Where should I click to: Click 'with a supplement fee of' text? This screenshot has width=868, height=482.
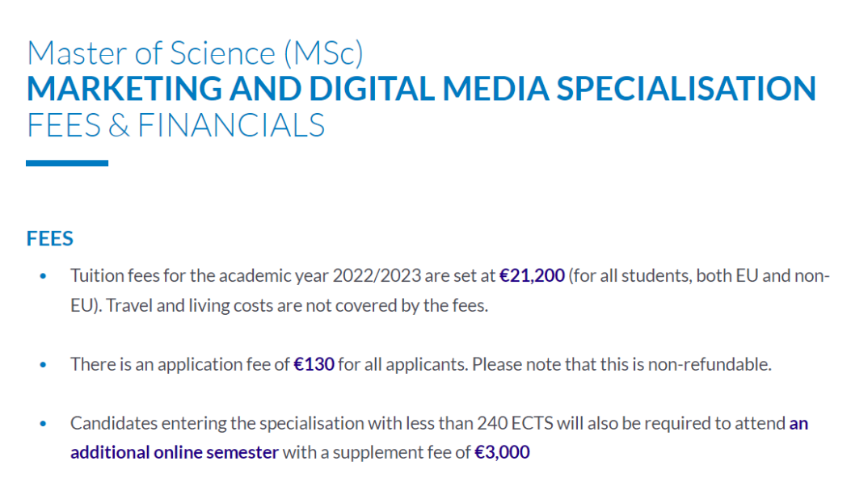pyautogui.click(x=377, y=452)
